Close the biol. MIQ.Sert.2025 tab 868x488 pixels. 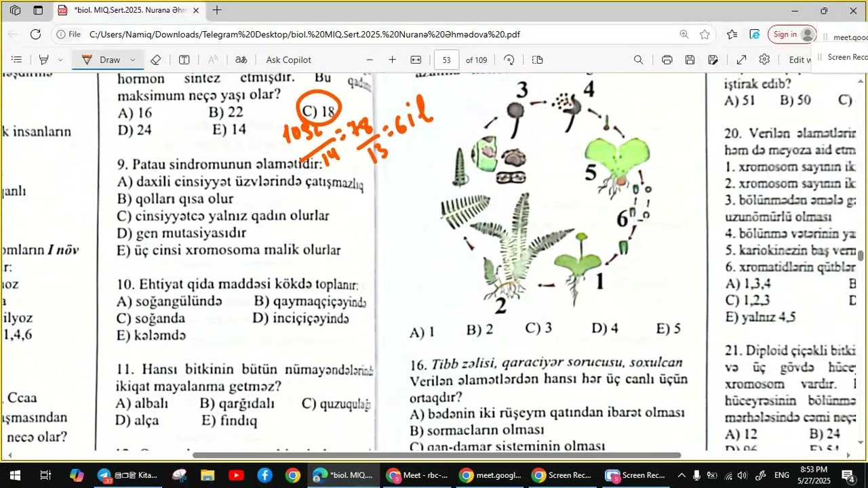pos(196,11)
